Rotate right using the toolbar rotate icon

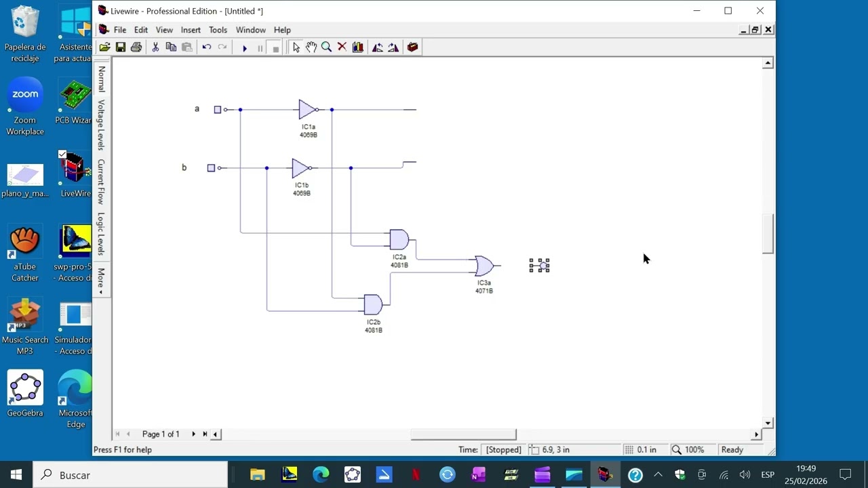tap(393, 47)
